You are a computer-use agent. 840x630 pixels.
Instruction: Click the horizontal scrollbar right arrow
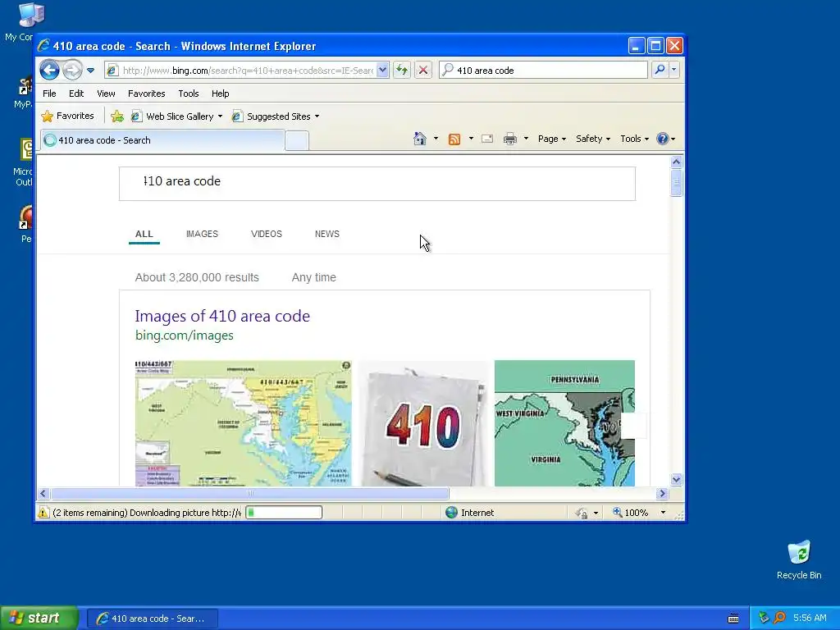(x=662, y=493)
